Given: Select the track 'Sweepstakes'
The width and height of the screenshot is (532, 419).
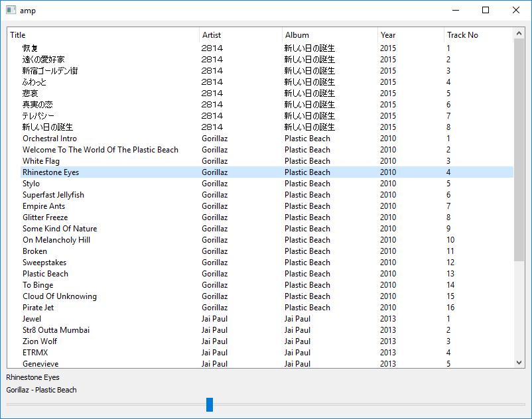Looking at the screenshot, I should click(x=44, y=263).
